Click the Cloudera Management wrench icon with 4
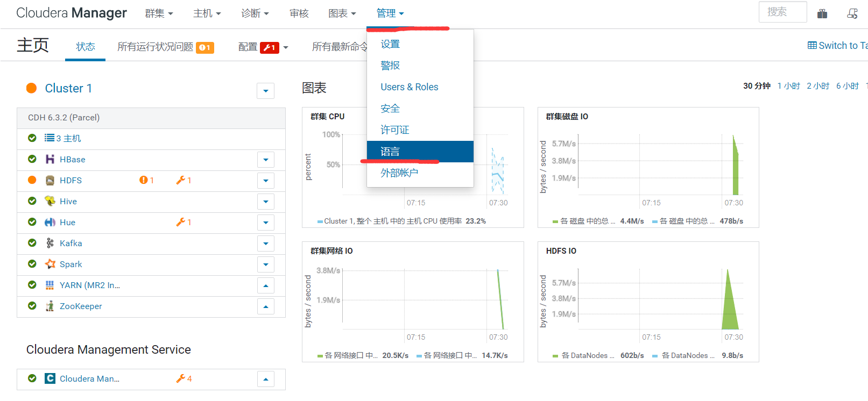Viewport: 868px width, 401px height. pos(180,378)
